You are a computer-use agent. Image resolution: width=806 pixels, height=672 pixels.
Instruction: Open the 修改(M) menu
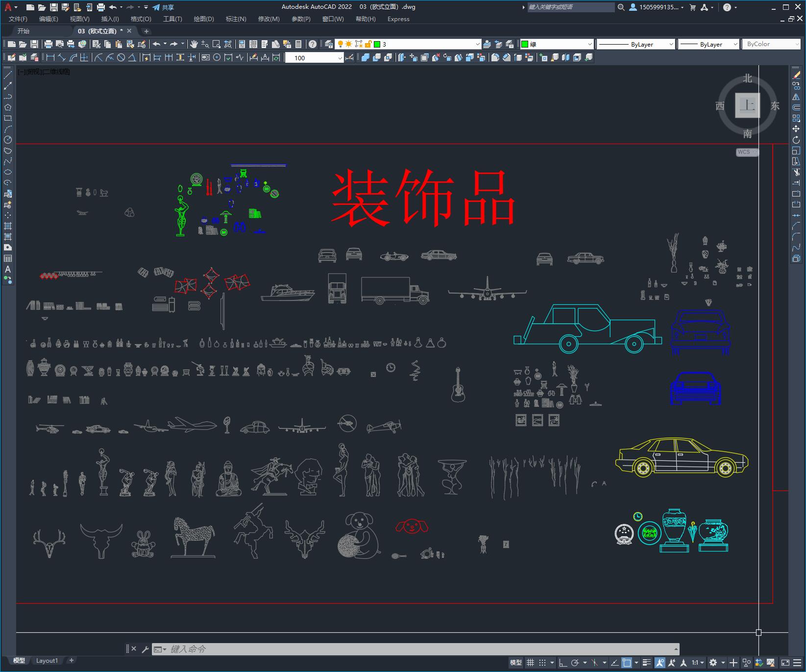tap(268, 19)
